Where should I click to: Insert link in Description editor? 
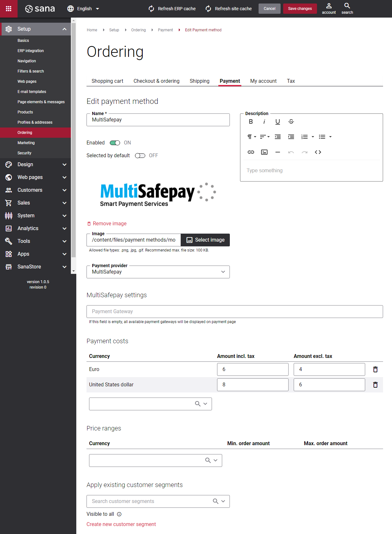coord(251,152)
